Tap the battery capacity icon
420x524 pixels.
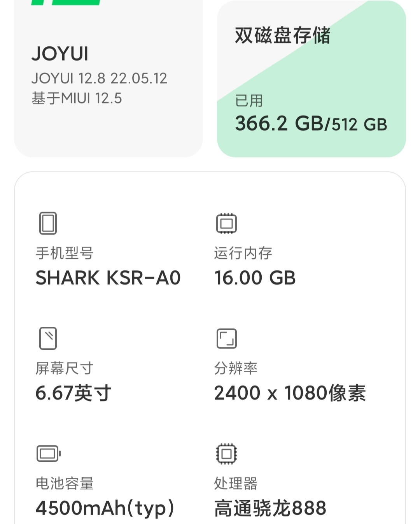(x=49, y=454)
